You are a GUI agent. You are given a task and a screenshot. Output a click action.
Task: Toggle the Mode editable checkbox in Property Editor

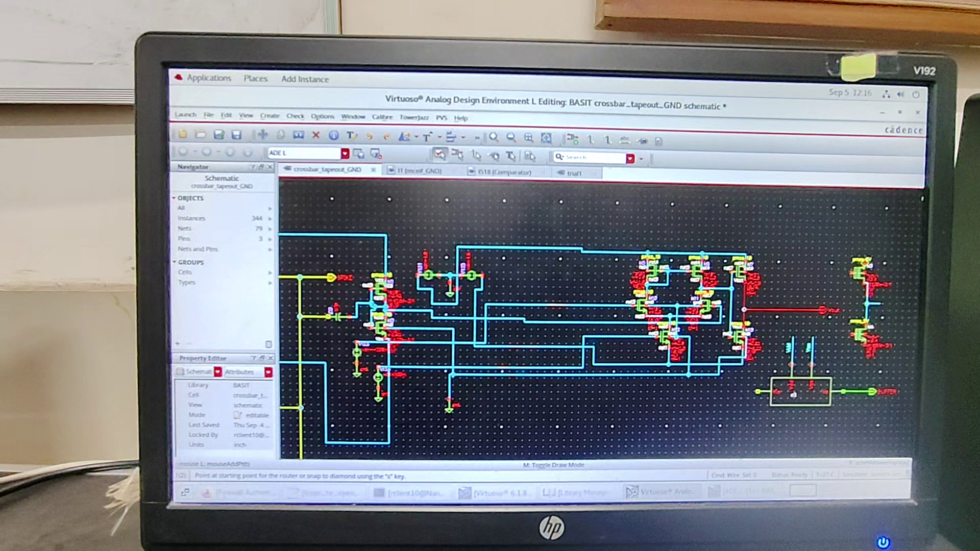tap(238, 415)
